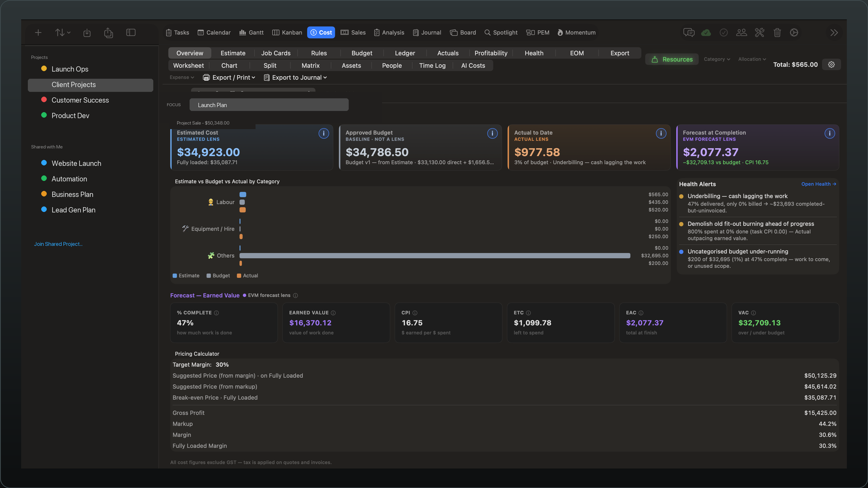Expand Export to Journal menu
868x488 pixels.
(x=295, y=78)
